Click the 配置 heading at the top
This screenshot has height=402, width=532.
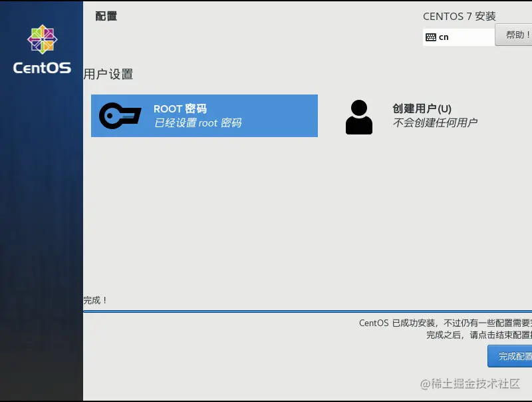click(106, 16)
